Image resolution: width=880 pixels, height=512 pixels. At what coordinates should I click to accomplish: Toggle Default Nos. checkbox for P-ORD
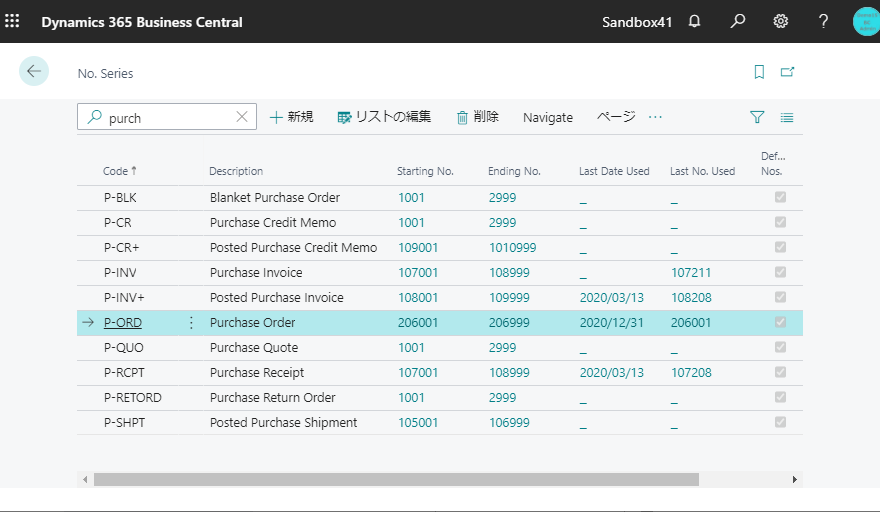[x=780, y=322]
